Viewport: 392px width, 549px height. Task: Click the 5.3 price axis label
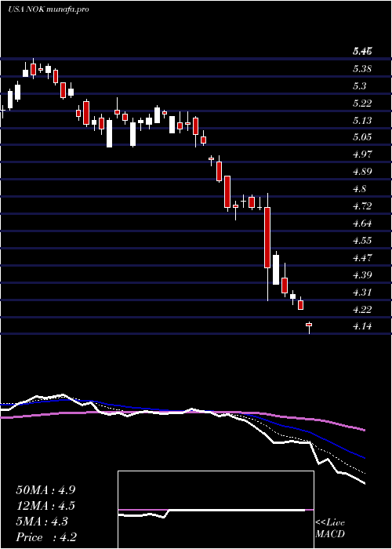(359, 85)
